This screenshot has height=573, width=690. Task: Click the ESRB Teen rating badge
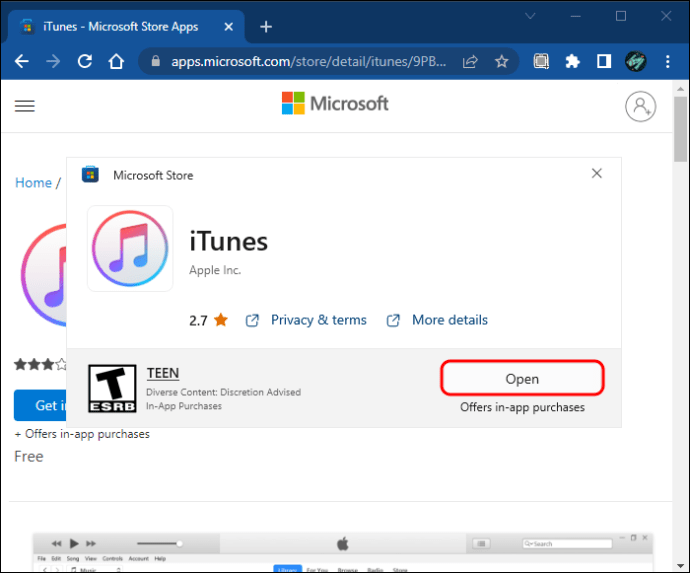[112, 389]
